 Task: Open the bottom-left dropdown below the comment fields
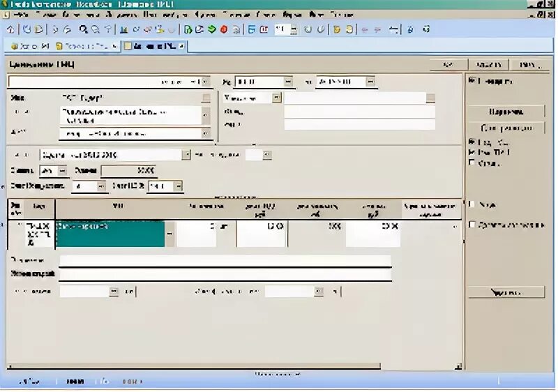coord(114,292)
